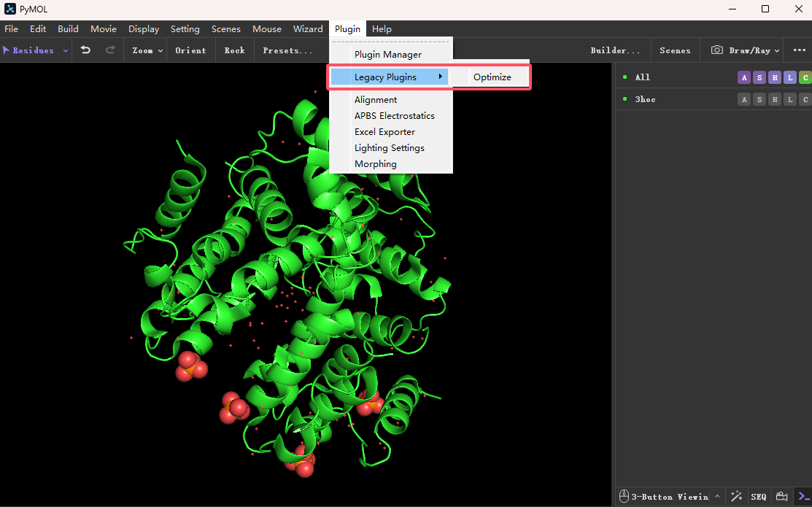Image resolution: width=812 pixels, height=507 pixels.
Task: Expand the Residues selection mode dropdown
Action: pos(65,50)
